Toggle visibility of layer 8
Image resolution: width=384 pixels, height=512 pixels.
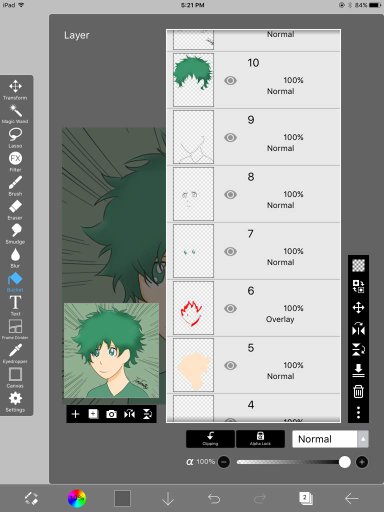click(x=230, y=194)
